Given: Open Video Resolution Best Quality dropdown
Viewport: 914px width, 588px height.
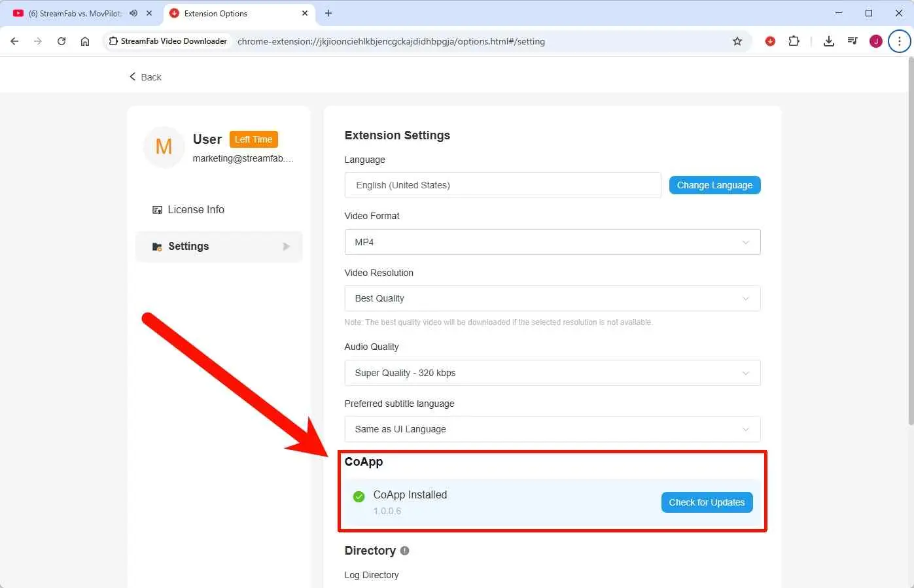Looking at the screenshot, I should (552, 298).
